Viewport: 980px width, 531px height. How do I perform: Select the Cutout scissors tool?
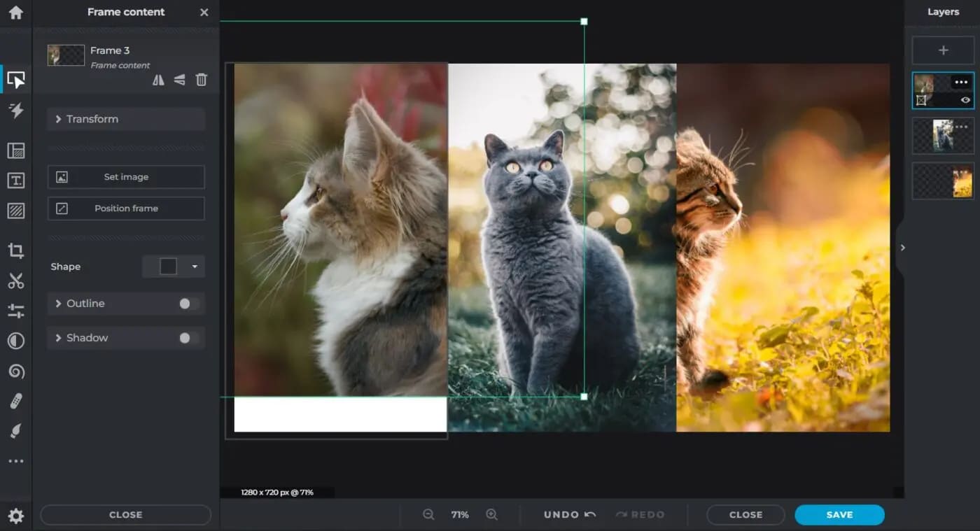(x=15, y=281)
